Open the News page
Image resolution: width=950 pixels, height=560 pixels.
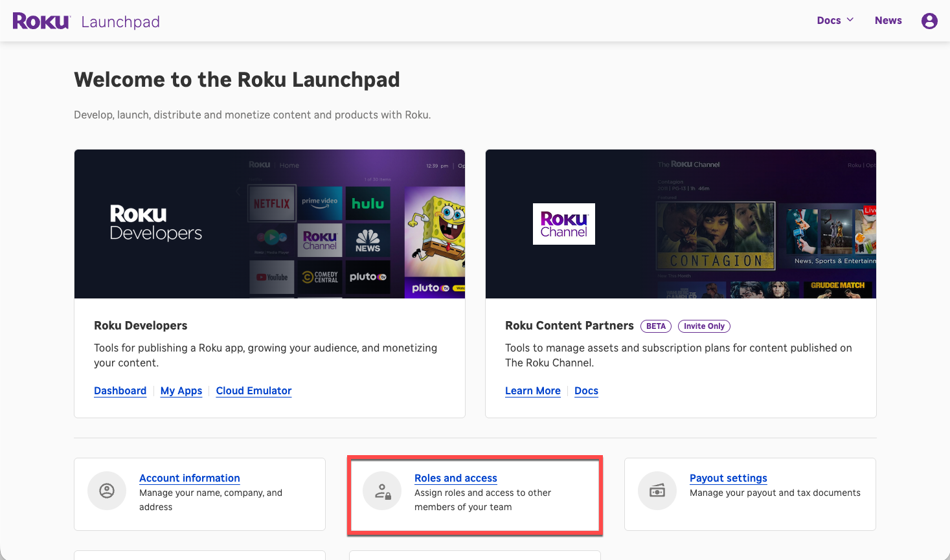(888, 21)
